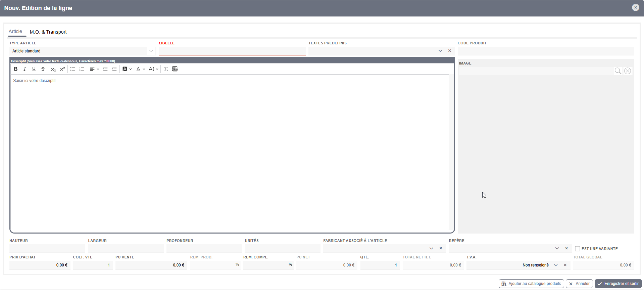Image resolution: width=644 pixels, height=290 pixels.
Task: Cancel with the Annuler button
Action: point(579,284)
